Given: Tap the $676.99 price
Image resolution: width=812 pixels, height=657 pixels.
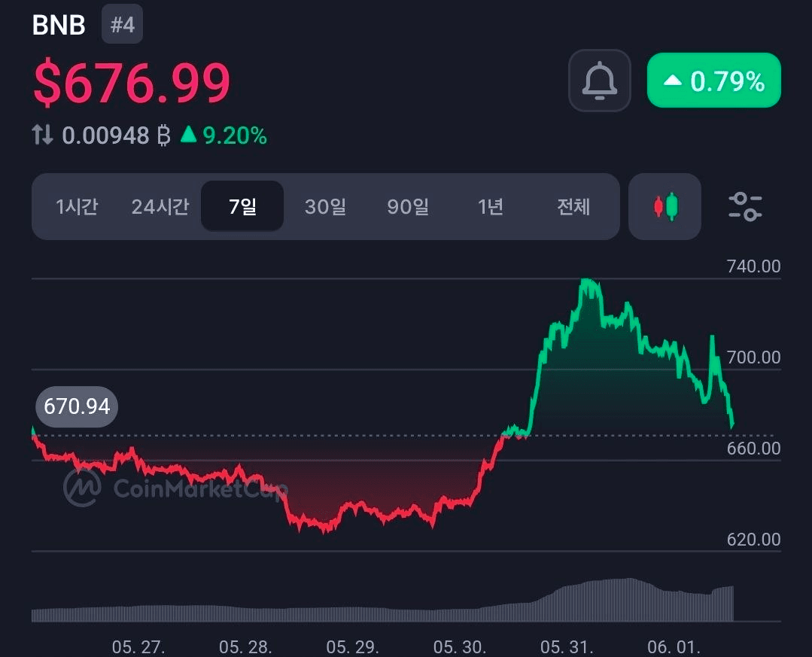Looking at the screenshot, I should [132, 83].
